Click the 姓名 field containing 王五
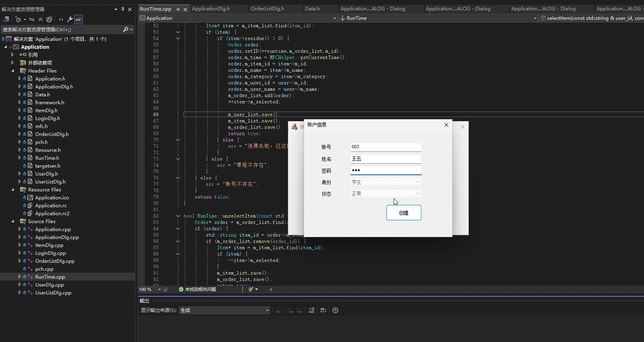Viewport: 644px width, 342px height. pyautogui.click(x=386, y=159)
